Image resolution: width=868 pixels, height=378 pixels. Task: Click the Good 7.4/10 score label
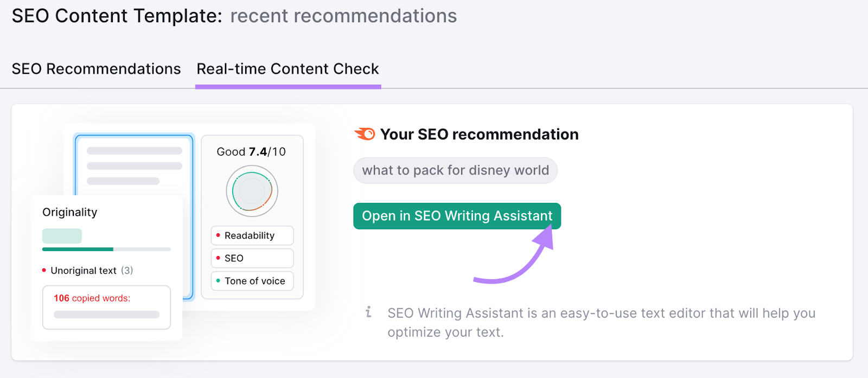coord(251,152)
